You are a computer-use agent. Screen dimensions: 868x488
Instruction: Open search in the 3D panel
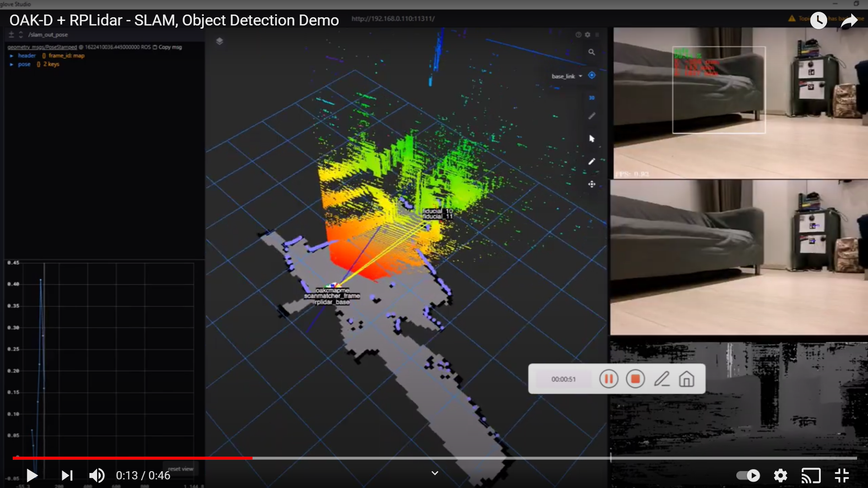coord(592,52)
